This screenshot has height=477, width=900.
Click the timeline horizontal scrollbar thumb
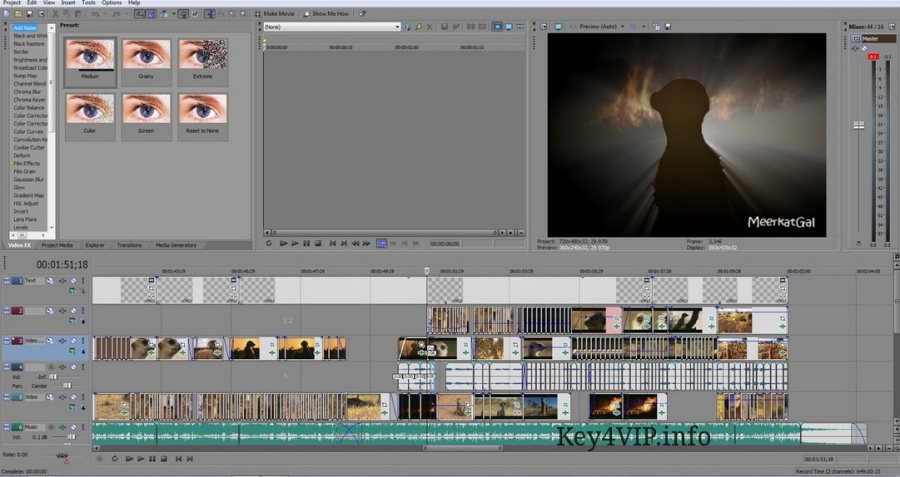[x=463, y=448]
